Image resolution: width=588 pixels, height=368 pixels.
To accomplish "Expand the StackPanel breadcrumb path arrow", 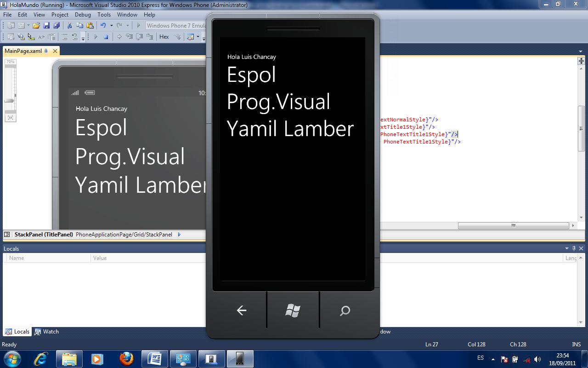I will click(179, 235).
